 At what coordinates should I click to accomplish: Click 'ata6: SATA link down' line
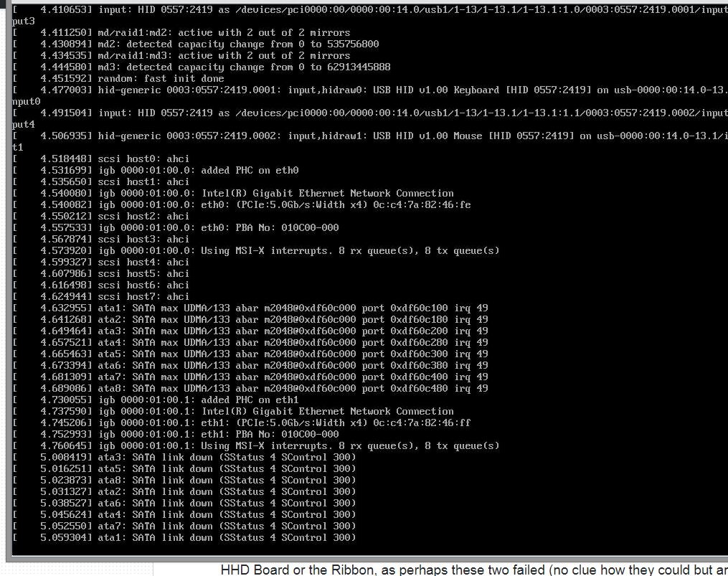[x=184, y=503]
